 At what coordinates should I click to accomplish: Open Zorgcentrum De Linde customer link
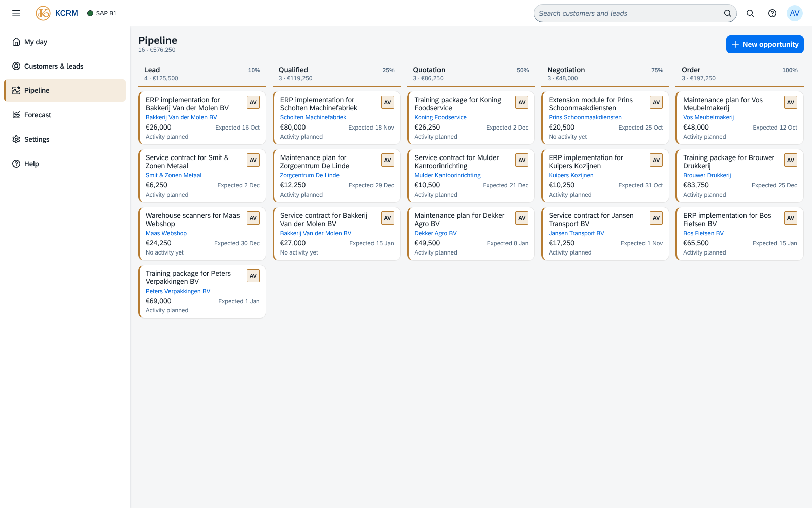click(x=310, y=175)
